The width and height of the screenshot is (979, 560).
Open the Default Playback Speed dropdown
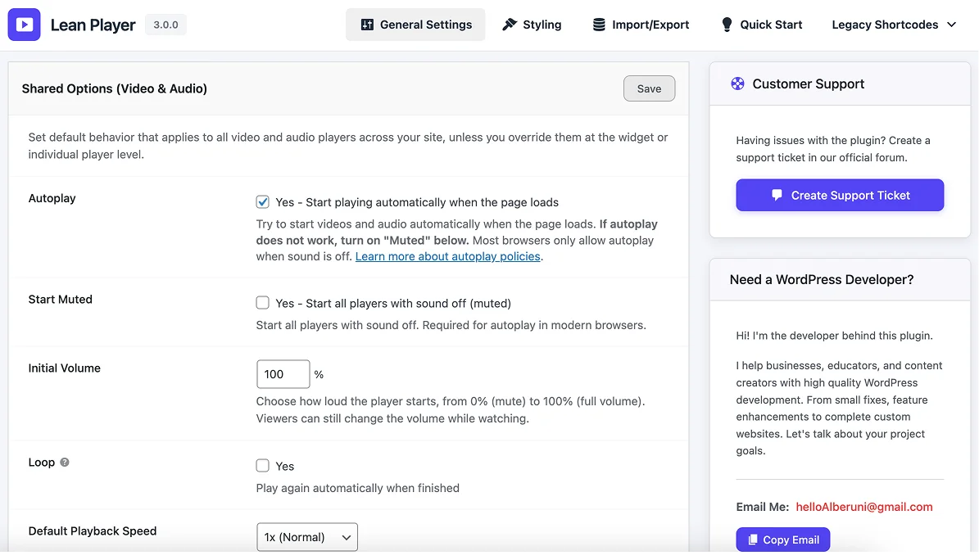(307, 537)
